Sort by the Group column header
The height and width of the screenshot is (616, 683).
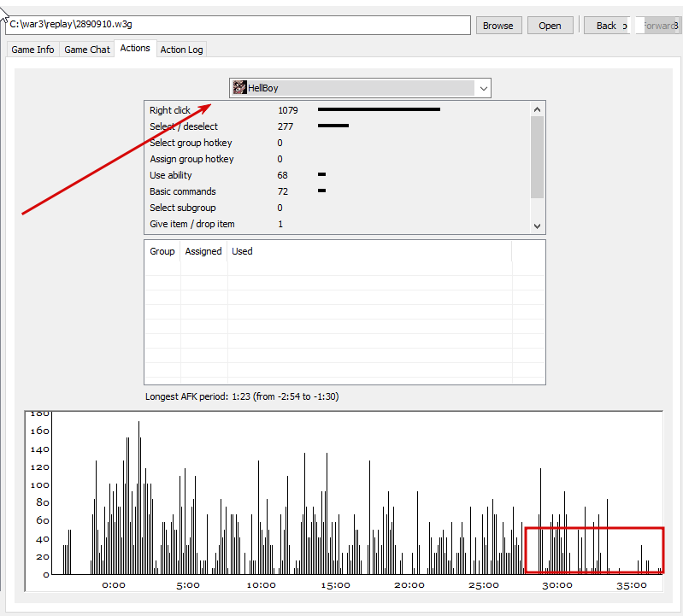coord(162,251)
